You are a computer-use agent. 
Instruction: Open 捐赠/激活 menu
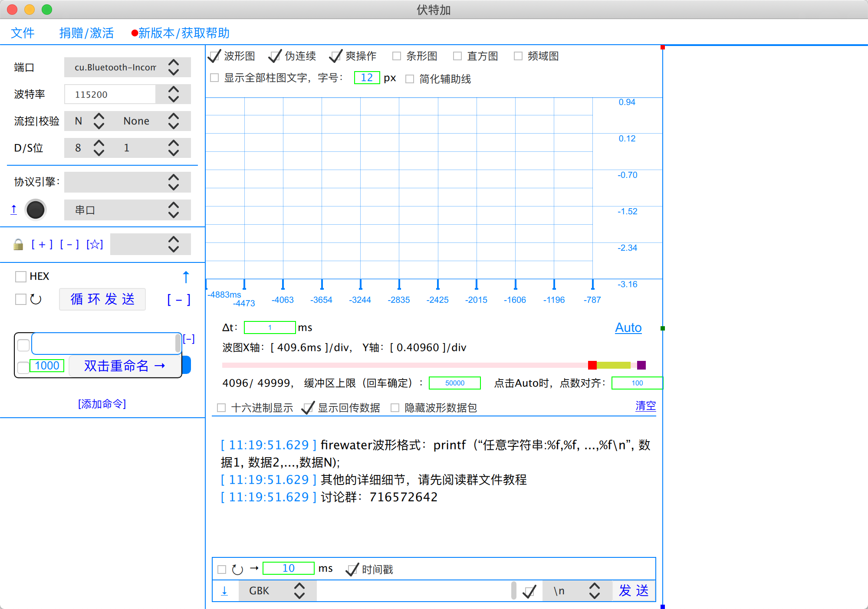86,33
